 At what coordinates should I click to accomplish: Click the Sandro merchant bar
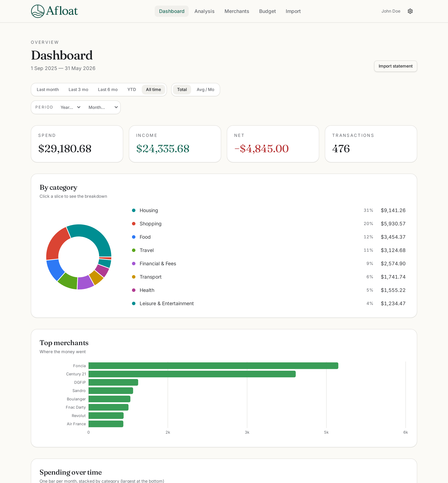111,391
